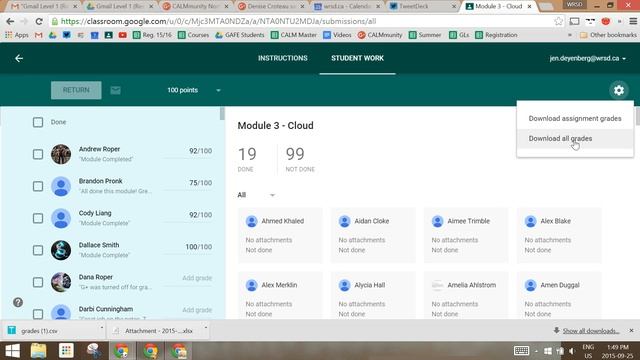Screen dimensions: 640x360
Task: Open Alycia Hall's submission card
Action: 373,295
